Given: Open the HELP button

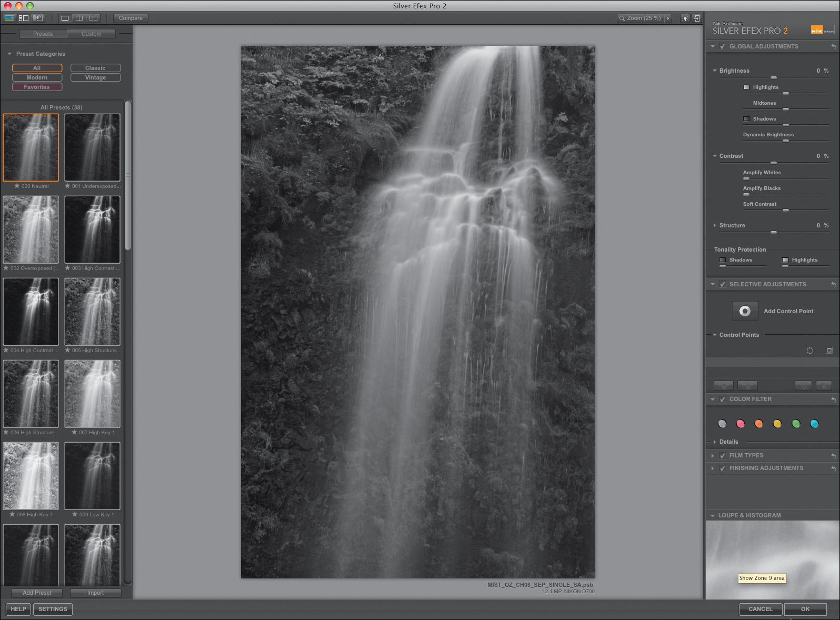Looking at the screenshot, I should click(x=18, y=609).
